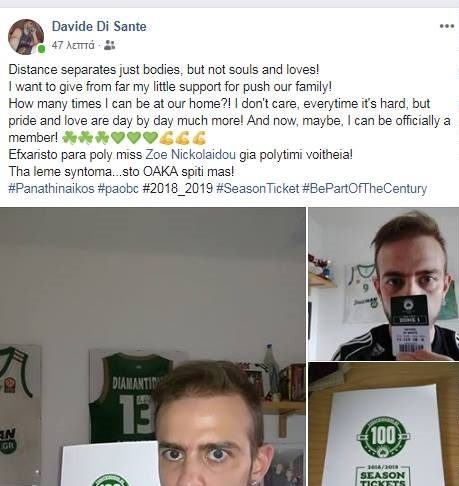459x486 pixels.
Task: Click the green 100 logo on booklet
Action: tap(383, 436)
